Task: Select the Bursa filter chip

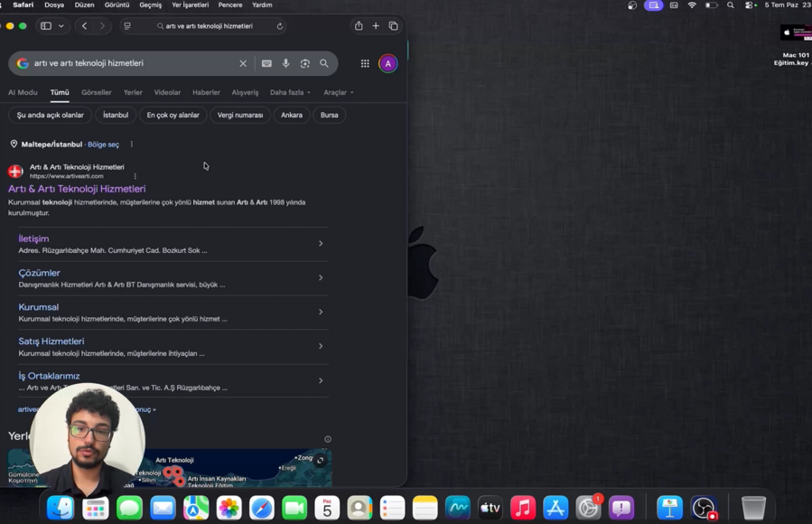Action: coord(330,115)
